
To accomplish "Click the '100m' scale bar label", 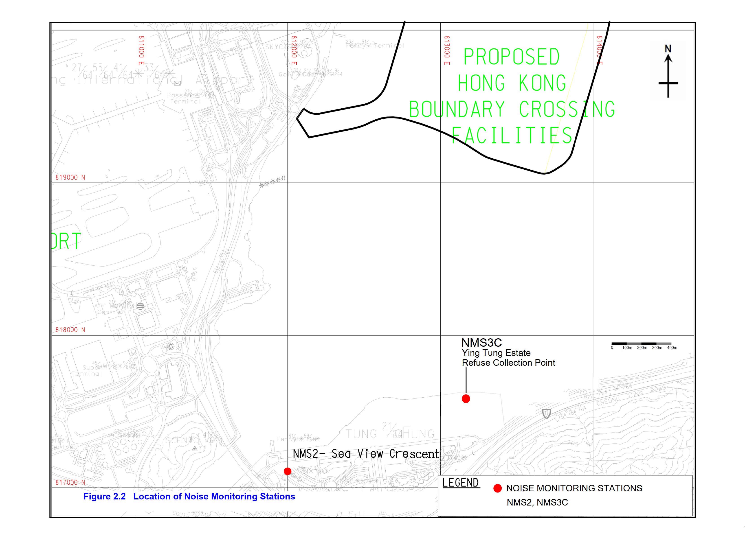I will tap(627, 348).
